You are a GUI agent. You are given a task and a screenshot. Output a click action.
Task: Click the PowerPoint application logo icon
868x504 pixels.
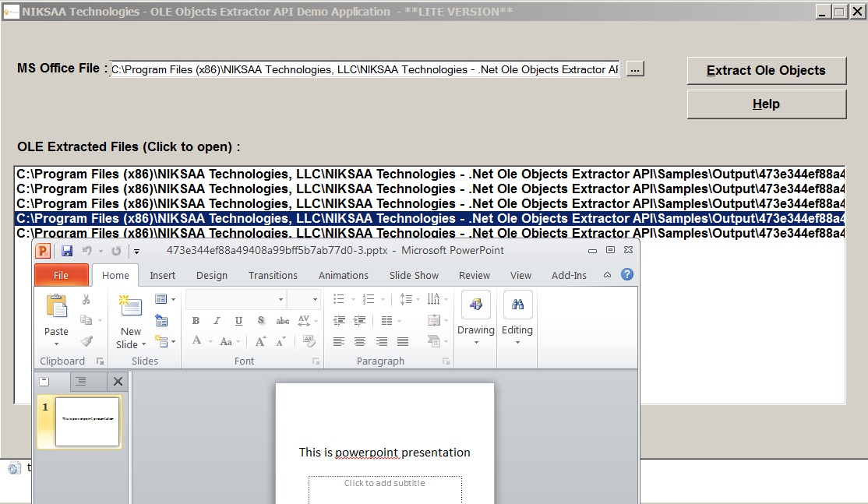tap(43, 251)
